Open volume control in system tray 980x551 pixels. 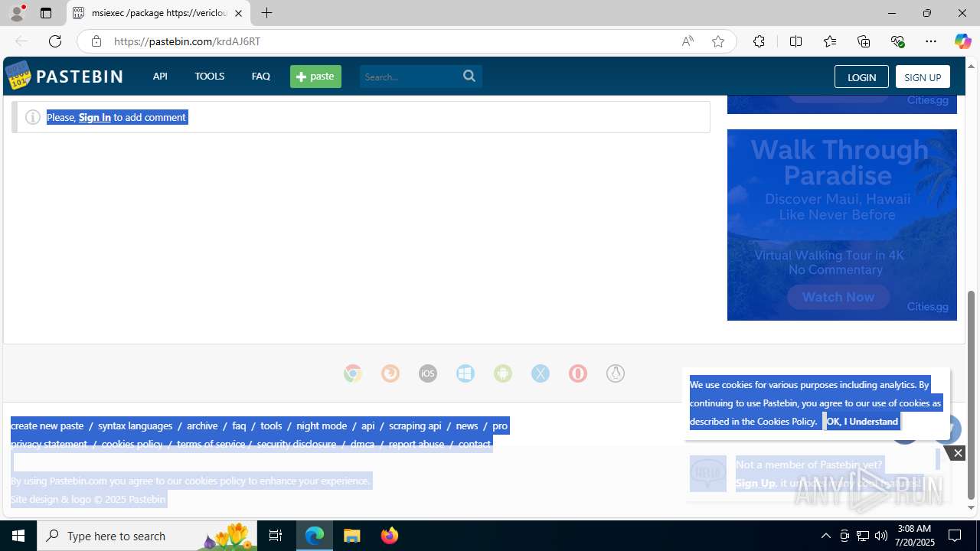[x=881, y=536]
